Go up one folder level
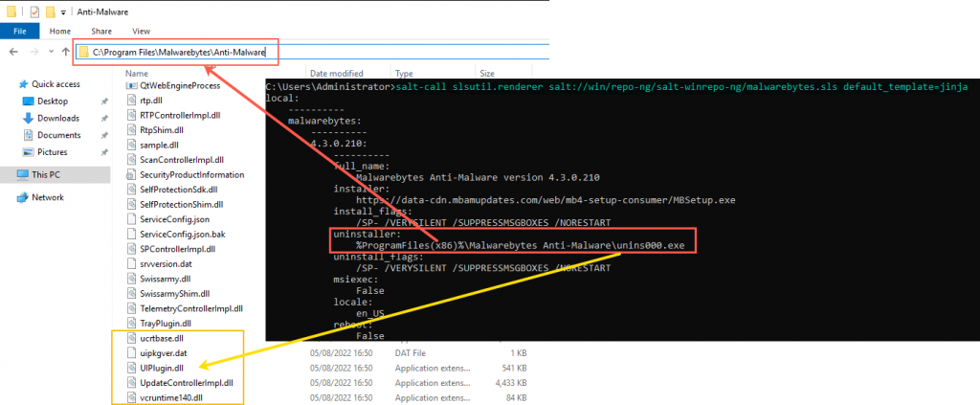This screenshot has width=980, height=405. pyautogui.click(x=66, y=53)
